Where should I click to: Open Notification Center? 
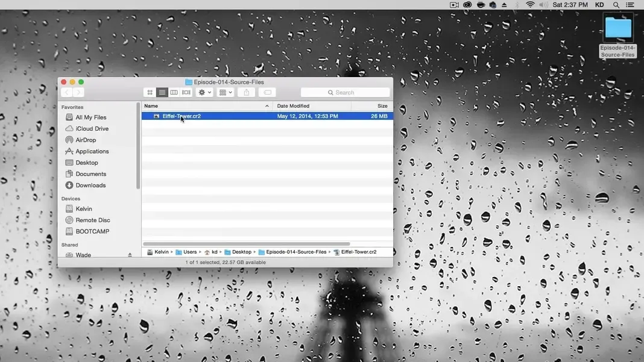pos(631,4)
